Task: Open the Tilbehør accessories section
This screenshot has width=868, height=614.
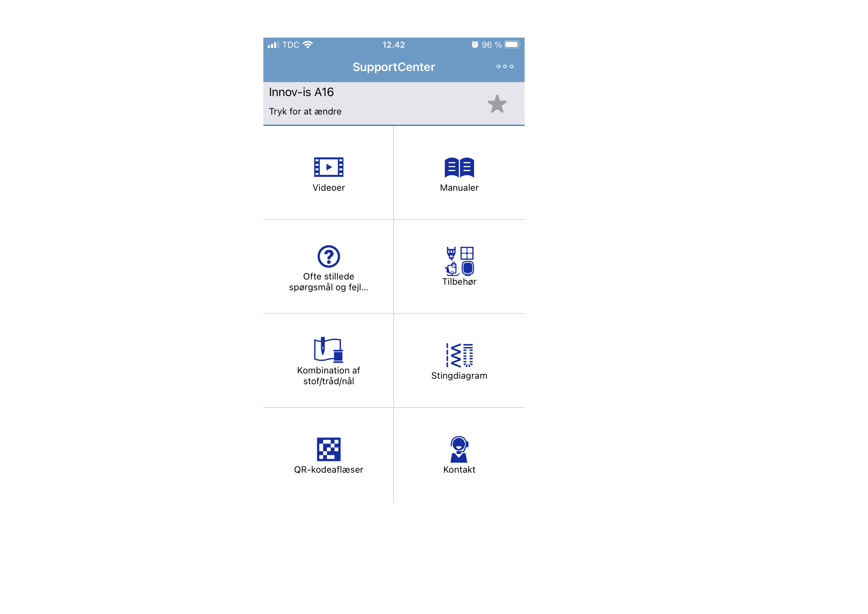Action: click(459, 265)
